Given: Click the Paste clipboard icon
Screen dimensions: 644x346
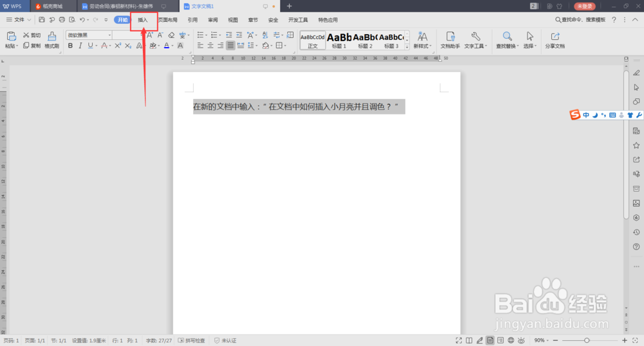Looking at the screenshot, I should click(12, 36).
